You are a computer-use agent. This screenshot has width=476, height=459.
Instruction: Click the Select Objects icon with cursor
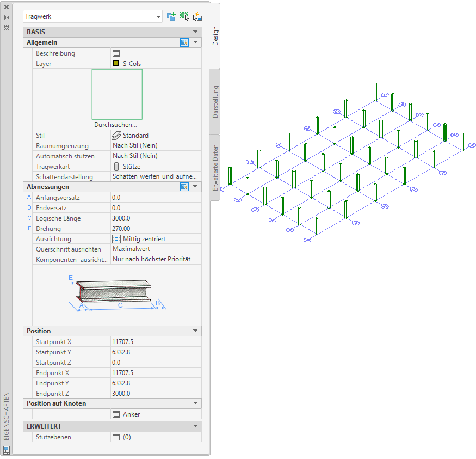pos(184,16)
